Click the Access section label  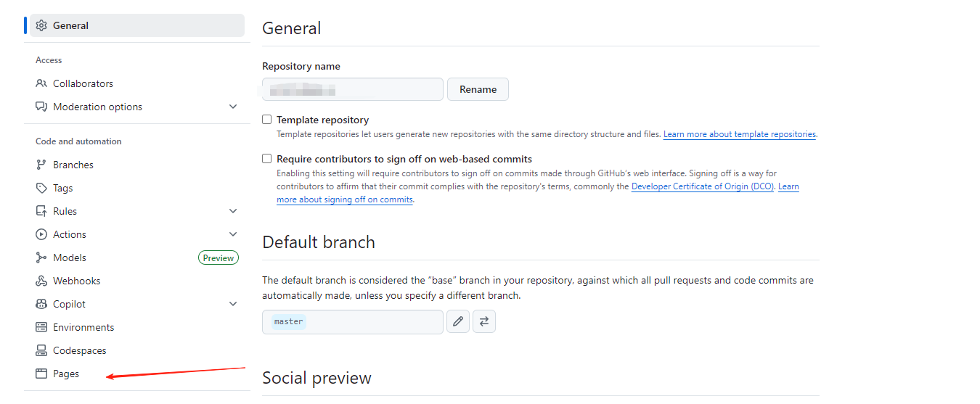49,60
